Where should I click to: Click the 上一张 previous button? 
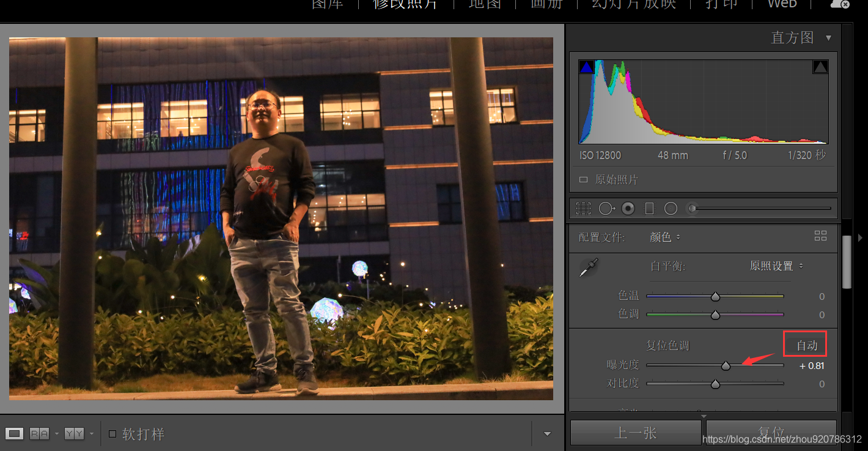pyautogui.click(x=636, y=433)
